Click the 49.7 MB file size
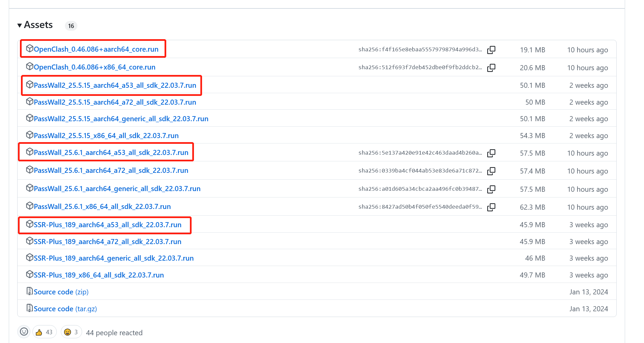This screenshot has width=644, height=343. pos(532,275)
